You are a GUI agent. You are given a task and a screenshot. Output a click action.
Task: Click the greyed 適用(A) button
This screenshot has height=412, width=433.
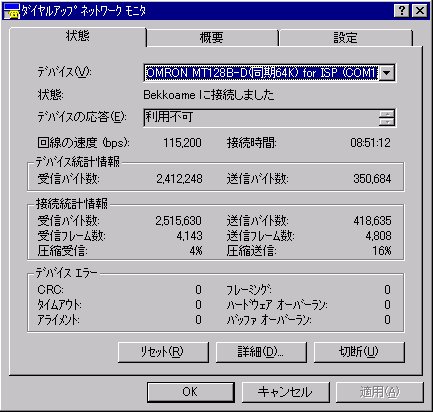380,392
